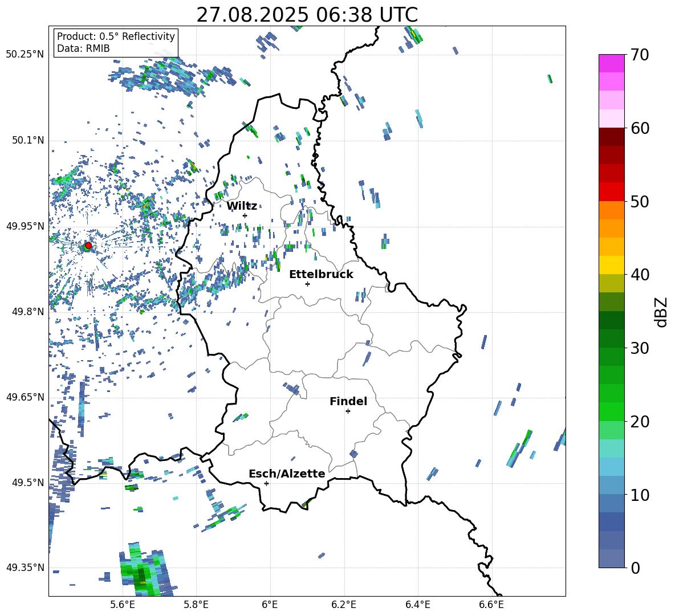Screen dimensions: 675x616
Task: Click the 49.8°N latitude label
Action: 27,312
